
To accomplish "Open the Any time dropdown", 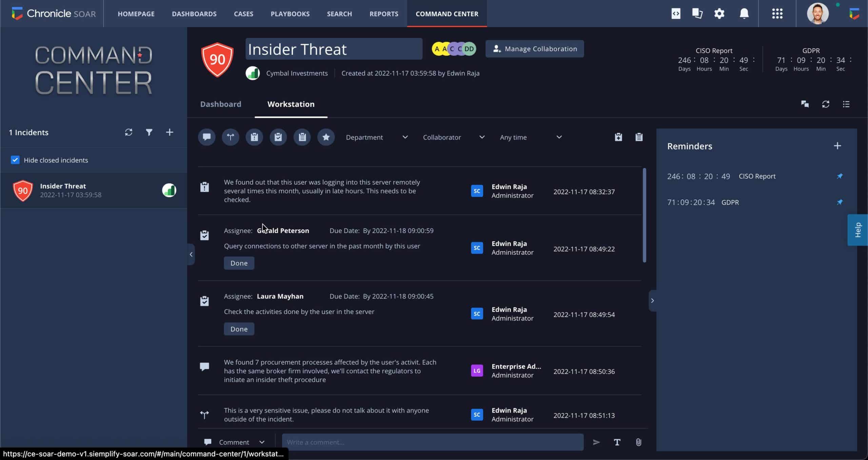I will [x=531, y=137].
